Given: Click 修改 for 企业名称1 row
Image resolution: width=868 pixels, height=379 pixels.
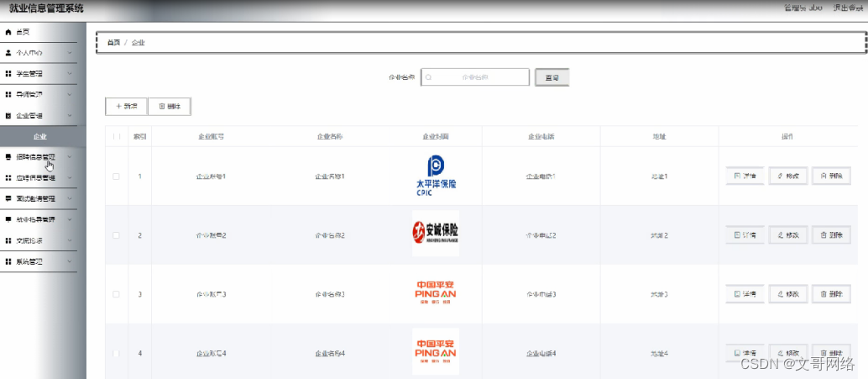Looking at the screenshot, I should [x=788, y=176].
